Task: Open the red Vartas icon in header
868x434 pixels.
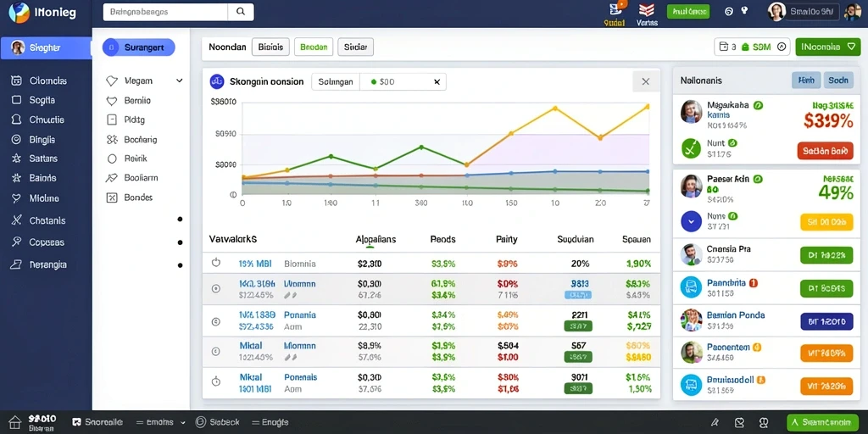Action: pyautogui.click(x=647, y=10)
